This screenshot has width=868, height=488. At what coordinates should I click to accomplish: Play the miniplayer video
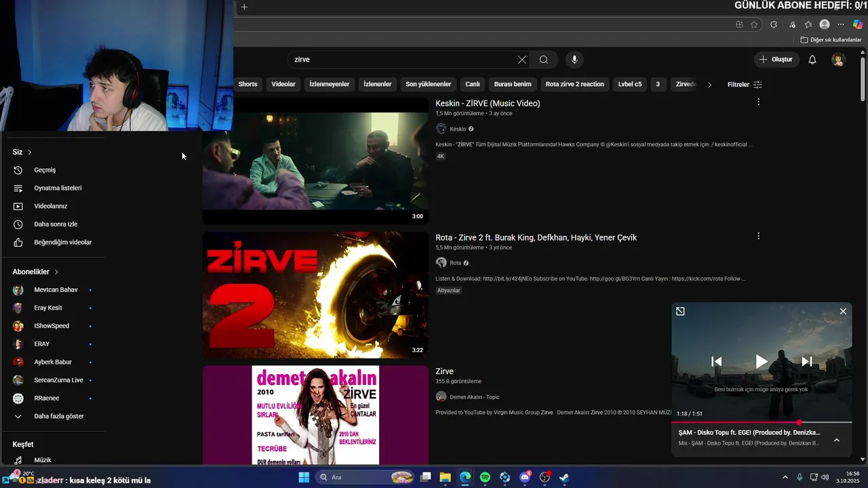[x=762, y=361]
